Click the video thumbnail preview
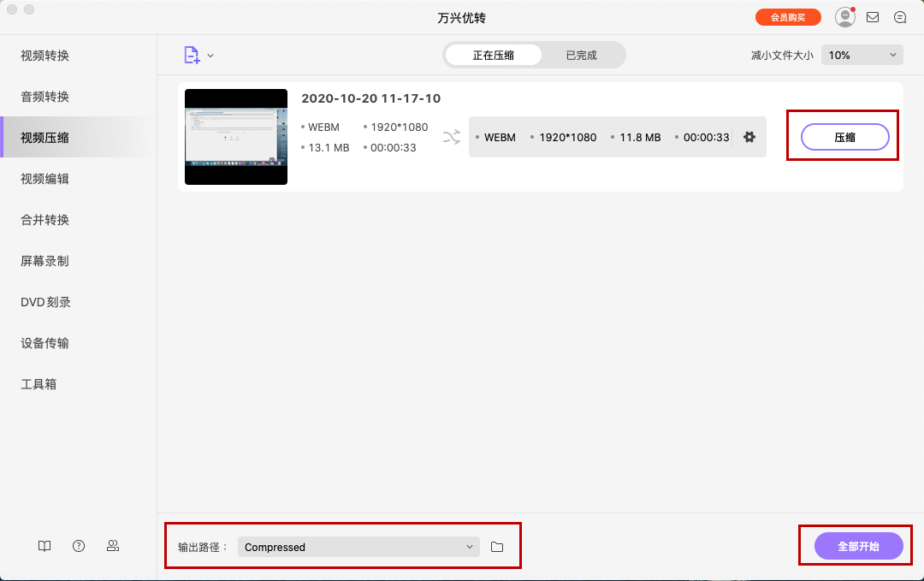This screenshot has height=581, width=924. click(x=236, y=137)
